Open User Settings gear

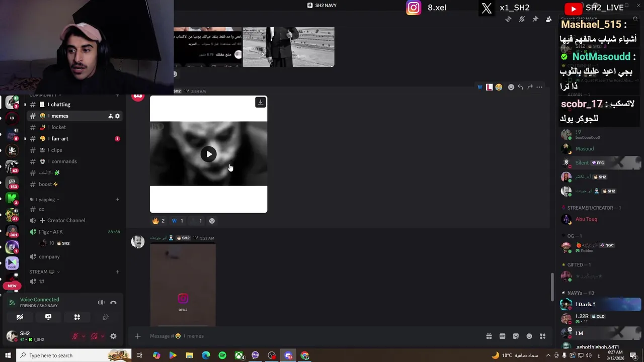coord(113,336)
